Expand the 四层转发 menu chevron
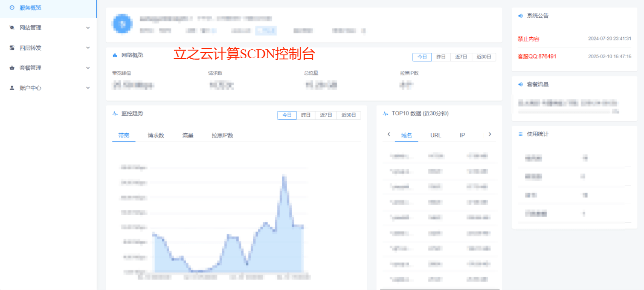 tap(88, 48)
